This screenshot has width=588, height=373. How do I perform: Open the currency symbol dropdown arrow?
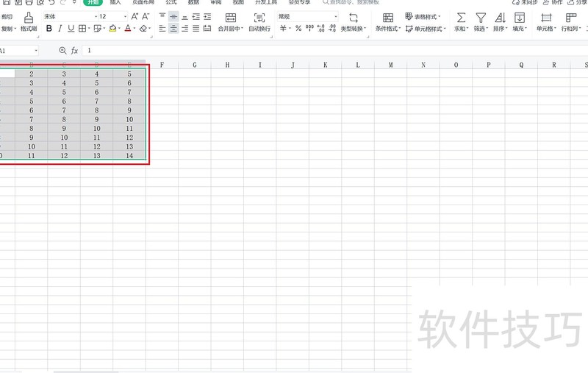pos(290,29)
